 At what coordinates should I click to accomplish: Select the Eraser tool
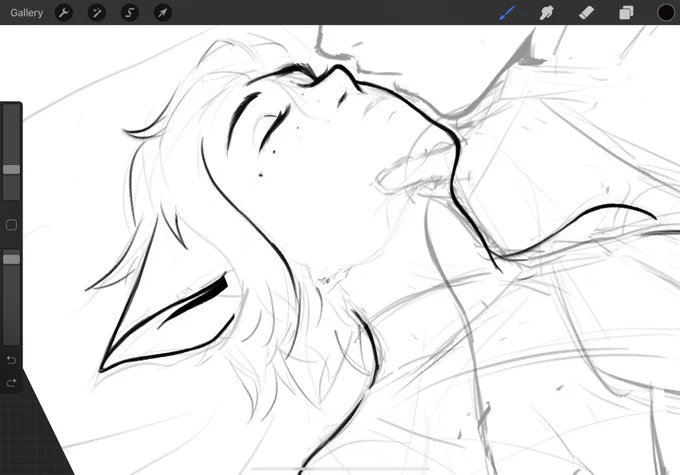[586, 13]
